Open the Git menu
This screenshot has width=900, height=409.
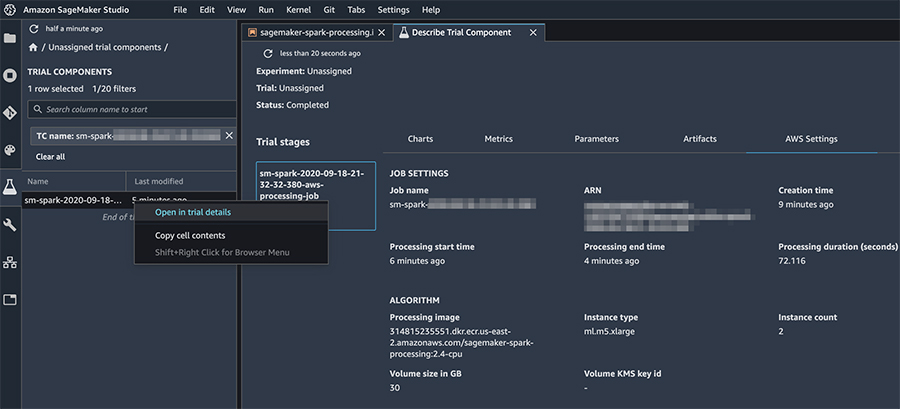pyautogui.click(x=329, y=10)
